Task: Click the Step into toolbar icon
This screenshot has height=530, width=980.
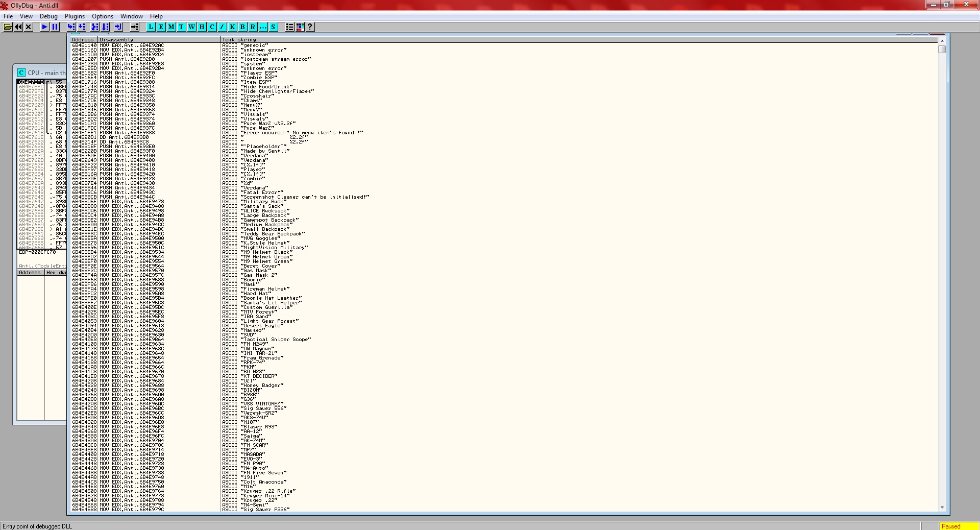Action: tap(71, 27)
